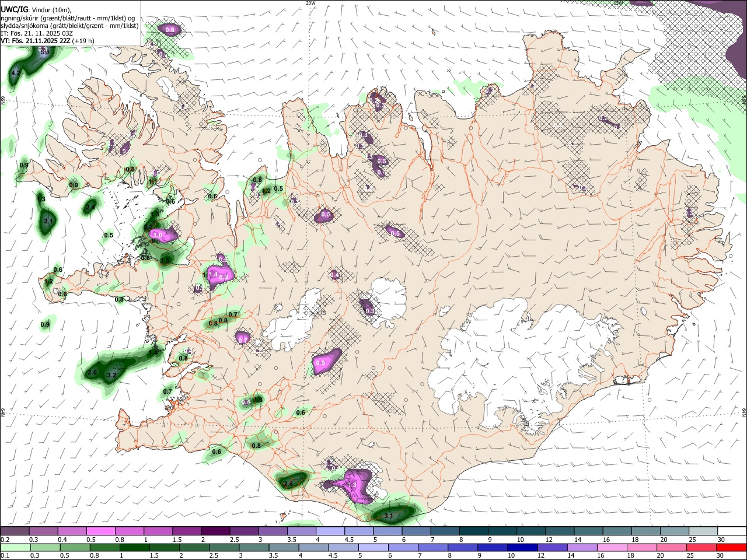Click the '0.1' label in the legend
This screenshot has width=747, height=560.
[4, 556]
